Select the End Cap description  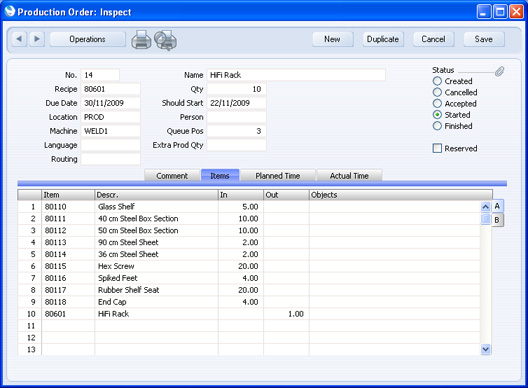(x=156, y=302)
